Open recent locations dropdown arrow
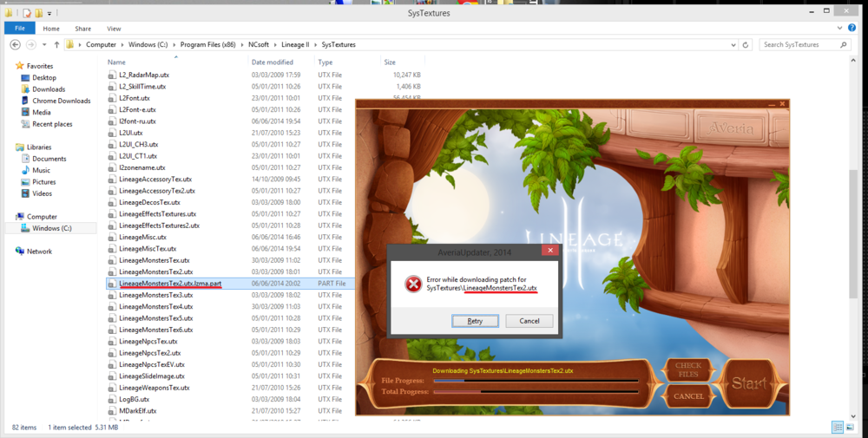The image size is (868, 438). (x=44, y=44)
